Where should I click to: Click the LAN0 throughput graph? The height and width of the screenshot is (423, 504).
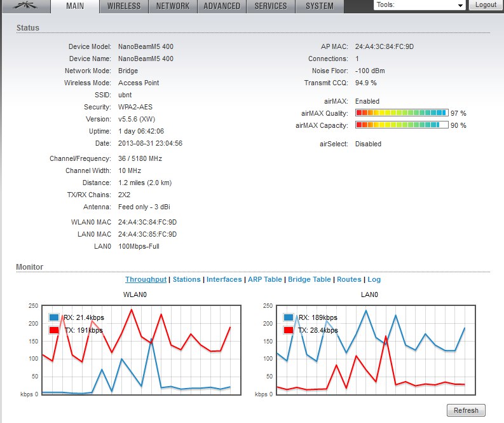pos(376,350)
